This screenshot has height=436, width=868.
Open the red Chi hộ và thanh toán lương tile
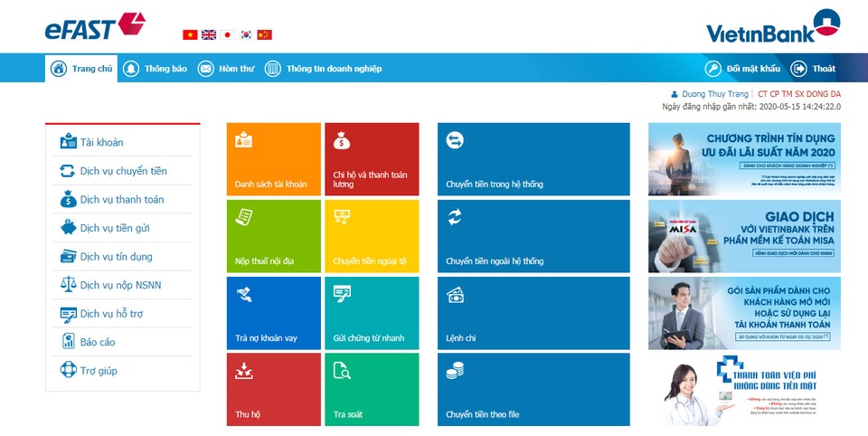372,159
